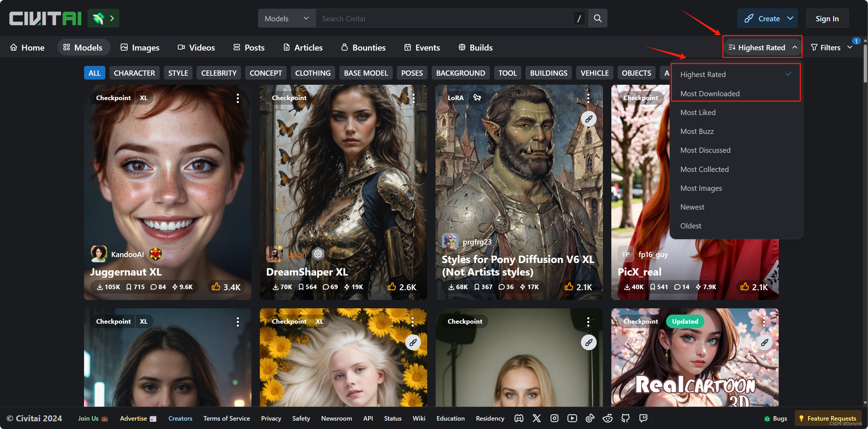The height and width of the screenshot is (429, 868).
Task: Open the X (Twitter) footer icon
Action: [x=537, y=418]
